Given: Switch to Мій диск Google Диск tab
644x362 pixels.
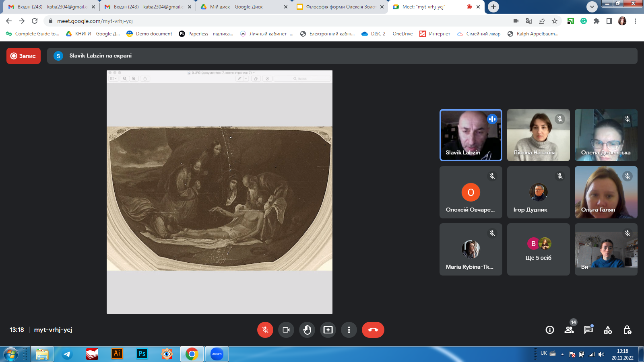Looking at the screenshot, I should click(x=244, y=7).
